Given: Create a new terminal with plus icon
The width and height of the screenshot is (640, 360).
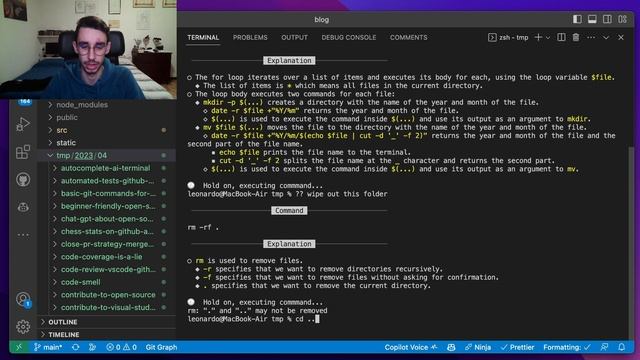Looking at the screenshot, I should pos(538,37).
